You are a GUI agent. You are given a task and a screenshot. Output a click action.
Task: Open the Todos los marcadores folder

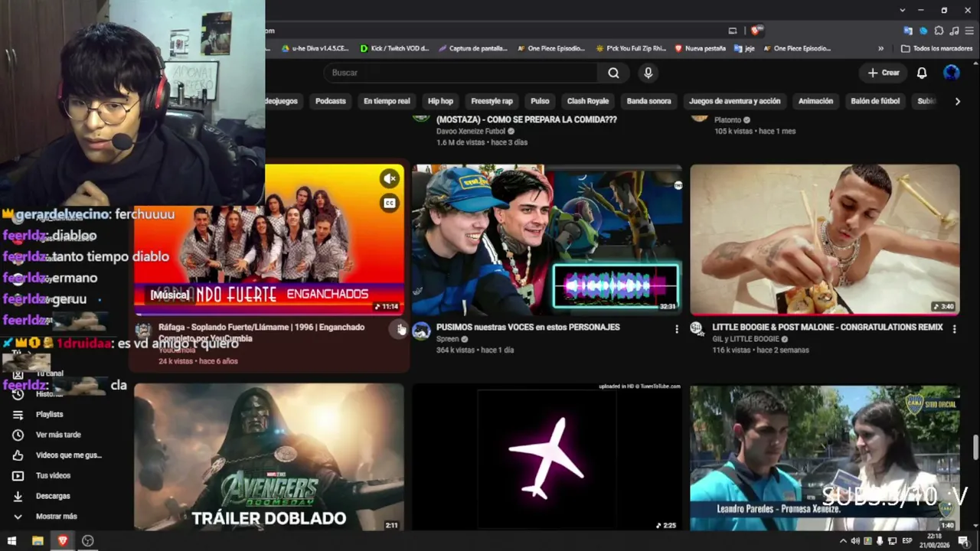pos(937,48)
